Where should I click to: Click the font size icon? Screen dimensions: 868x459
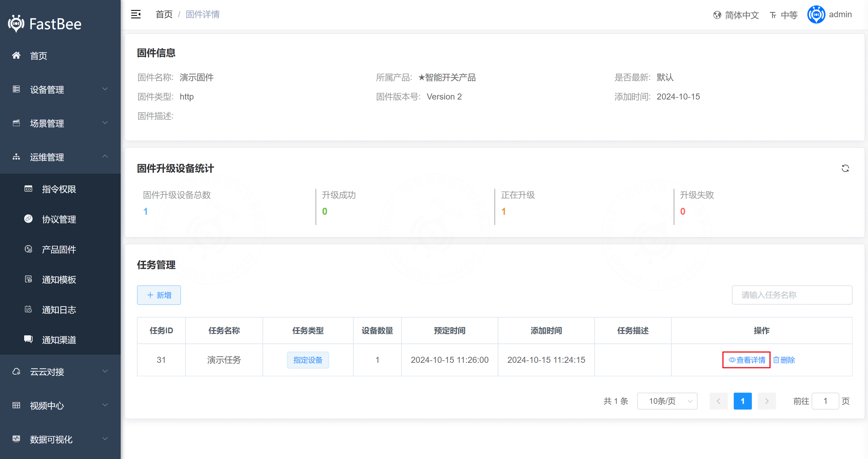tap(773, 15)
